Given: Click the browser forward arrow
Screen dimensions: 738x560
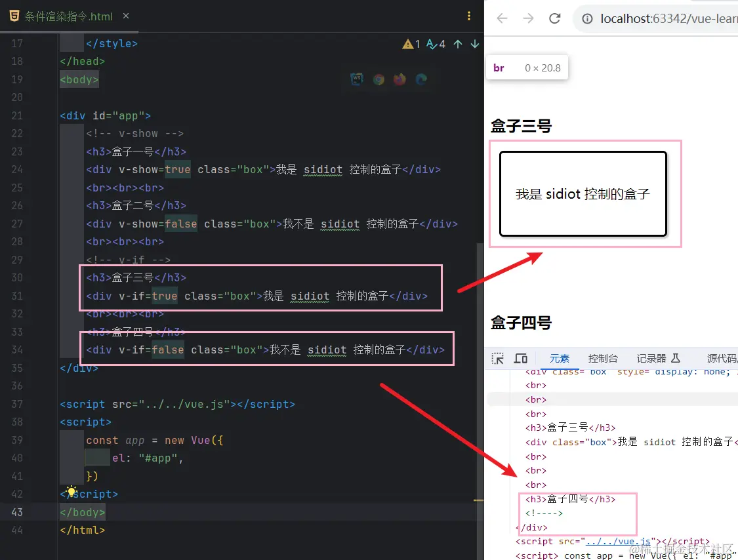Looking at the screenshot, I should [529, 18].
